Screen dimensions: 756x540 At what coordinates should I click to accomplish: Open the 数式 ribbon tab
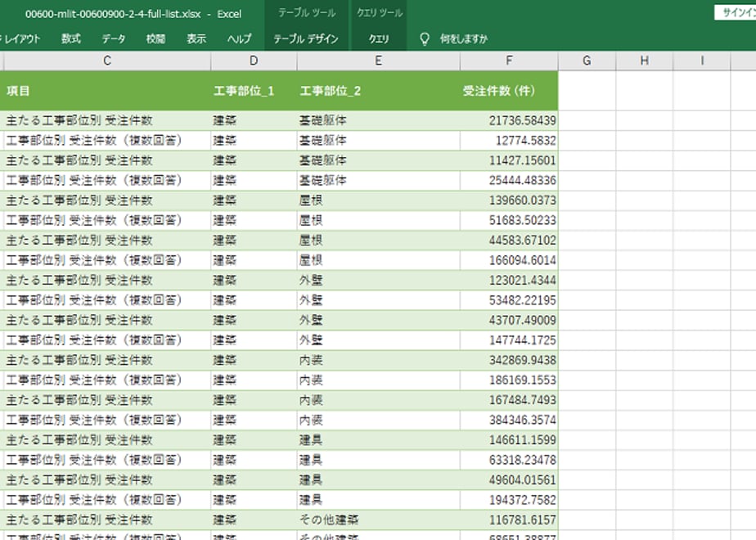[x=71, y=39]
